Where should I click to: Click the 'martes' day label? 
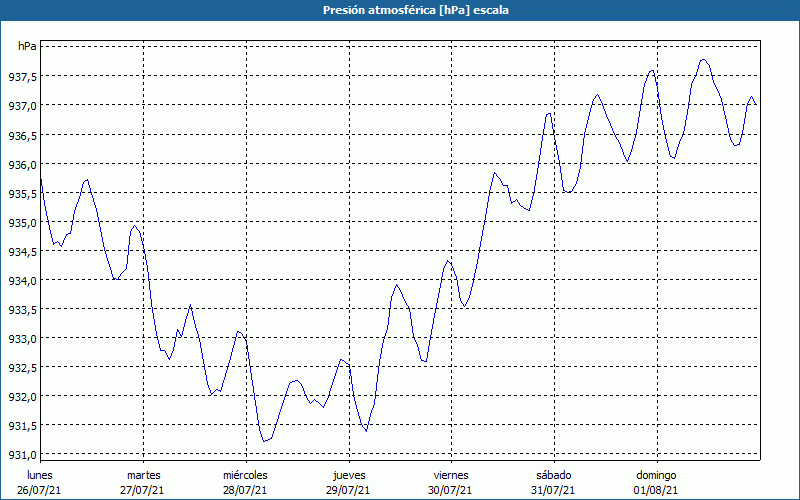144,475
